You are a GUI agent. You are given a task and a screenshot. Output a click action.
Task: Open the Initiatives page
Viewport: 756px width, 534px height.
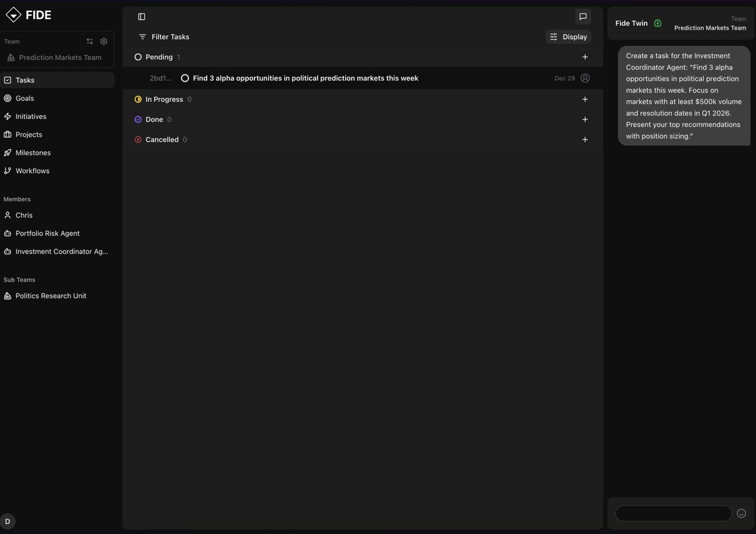pos(57,116)
